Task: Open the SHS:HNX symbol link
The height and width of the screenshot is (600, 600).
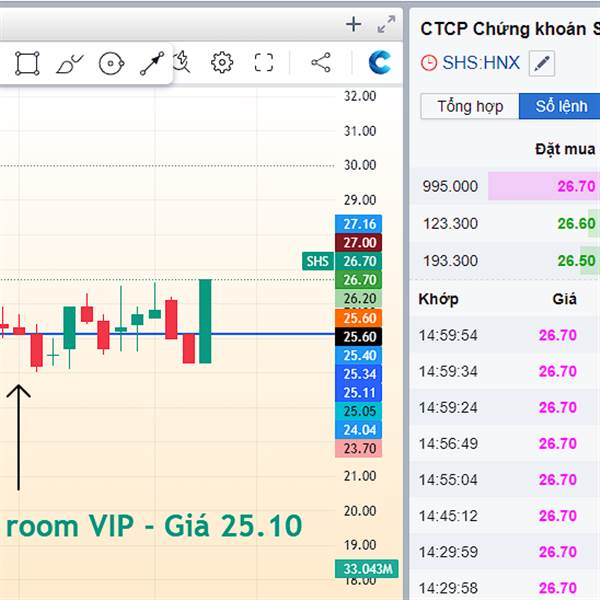Action: pyautogui.click(x=481, y=63)
